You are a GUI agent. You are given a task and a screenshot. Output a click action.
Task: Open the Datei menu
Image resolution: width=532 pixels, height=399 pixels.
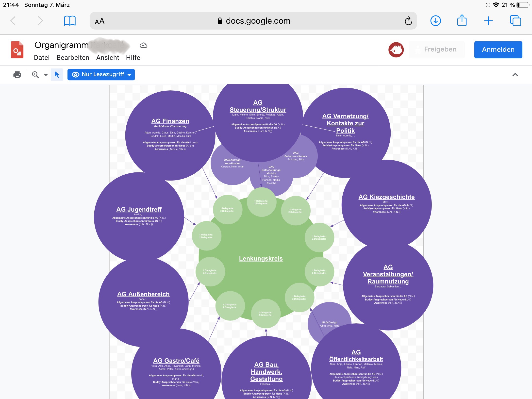42,58
